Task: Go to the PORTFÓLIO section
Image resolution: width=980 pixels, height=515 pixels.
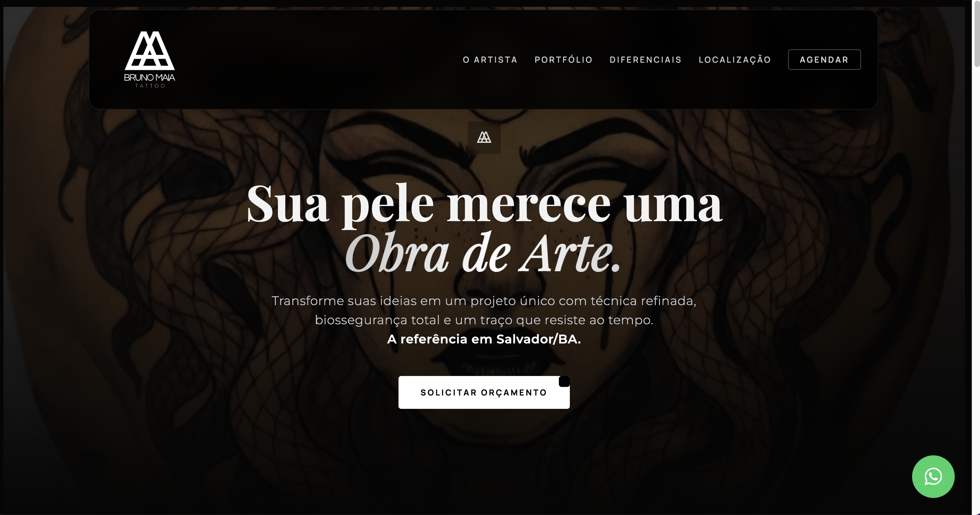Action: [x=563, y=60]
